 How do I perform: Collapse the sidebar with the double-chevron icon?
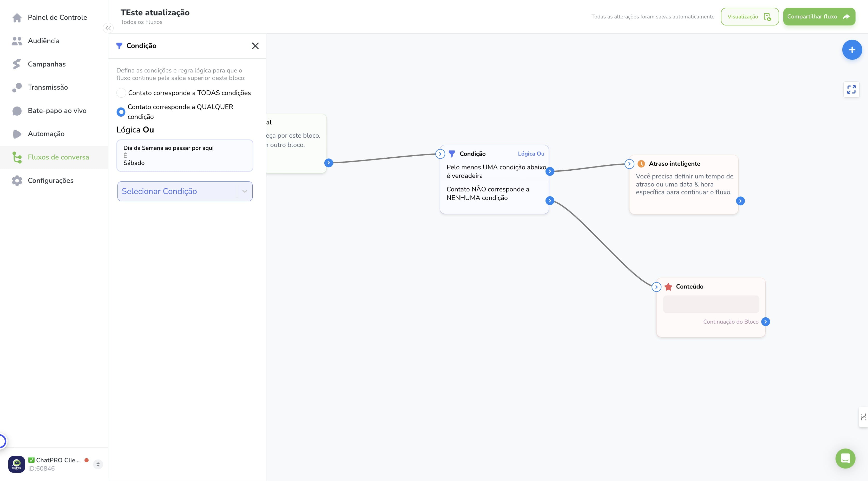click(108, 28)
